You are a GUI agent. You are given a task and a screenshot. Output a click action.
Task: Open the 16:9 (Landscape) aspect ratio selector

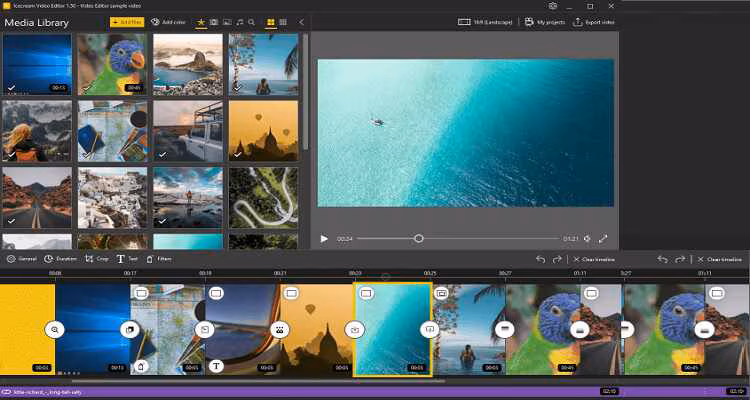coord(484,21)
